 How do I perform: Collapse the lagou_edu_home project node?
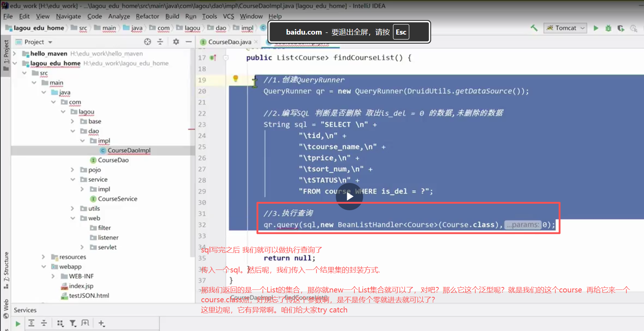(x=15, y=63)
